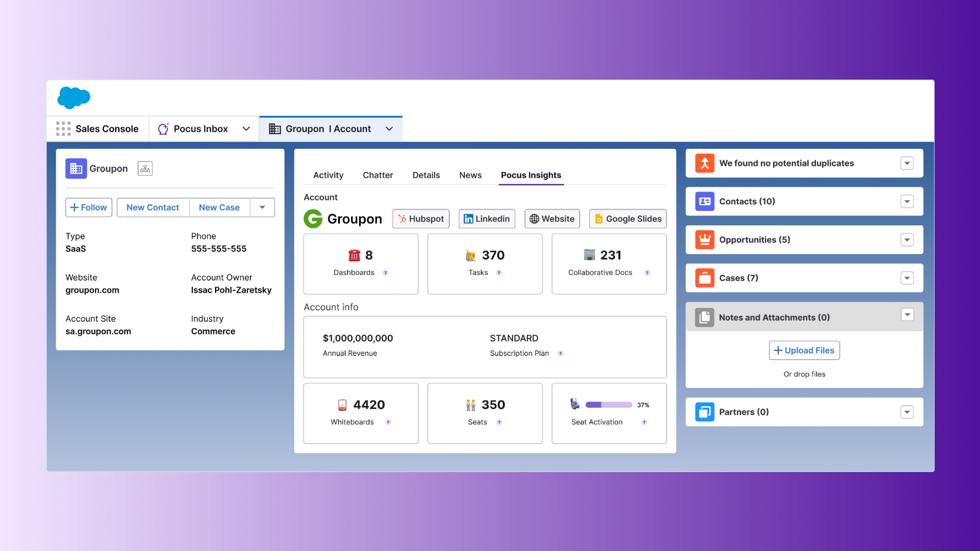The height and width of the screenshot is (551, 980).
Task: Switch to the Chatter tab
Action: (x=377, y=175)
